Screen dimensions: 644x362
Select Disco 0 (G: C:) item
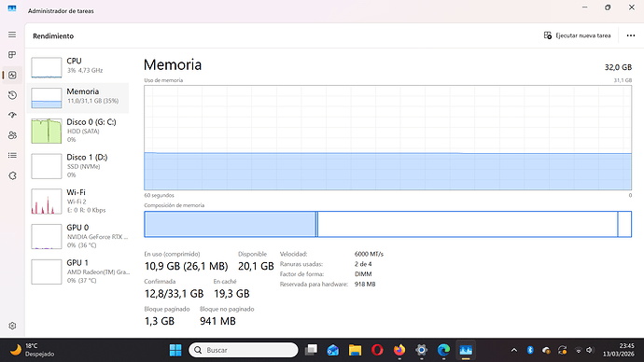pos(78,131)
